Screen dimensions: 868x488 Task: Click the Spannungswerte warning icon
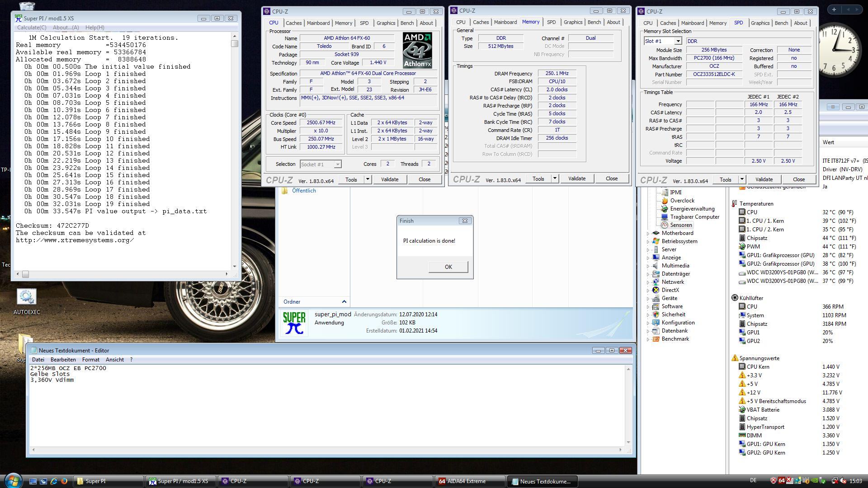(735, 358)
